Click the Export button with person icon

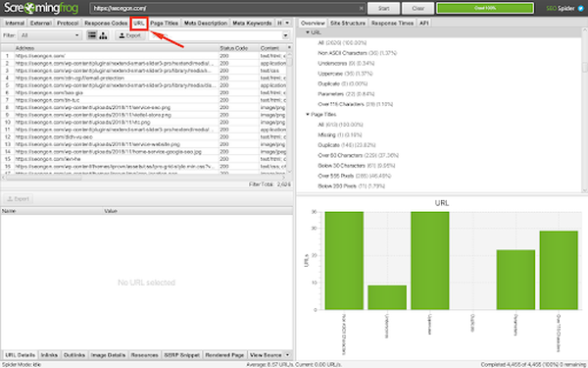tap(130, 35)
